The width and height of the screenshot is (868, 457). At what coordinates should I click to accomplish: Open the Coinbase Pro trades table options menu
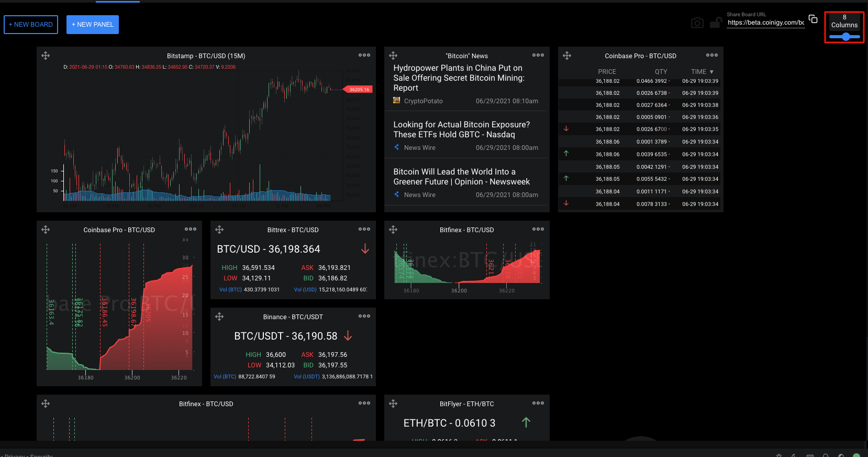point(712,55)
